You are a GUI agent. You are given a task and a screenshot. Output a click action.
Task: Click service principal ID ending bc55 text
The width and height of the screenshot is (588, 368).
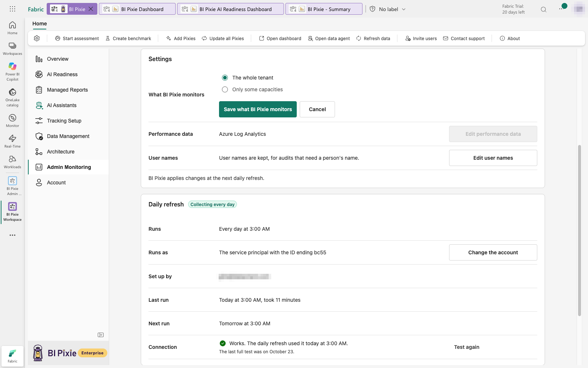click(273, 252)
